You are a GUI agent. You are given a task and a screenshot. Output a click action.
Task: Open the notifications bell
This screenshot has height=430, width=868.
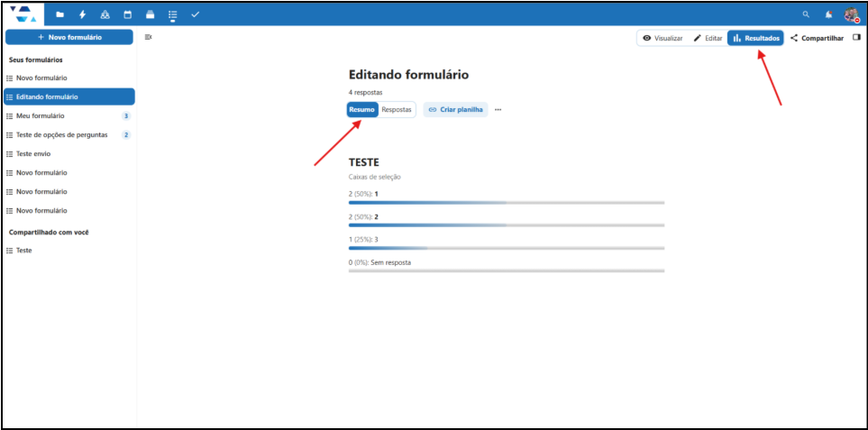[x=828, y=14]
